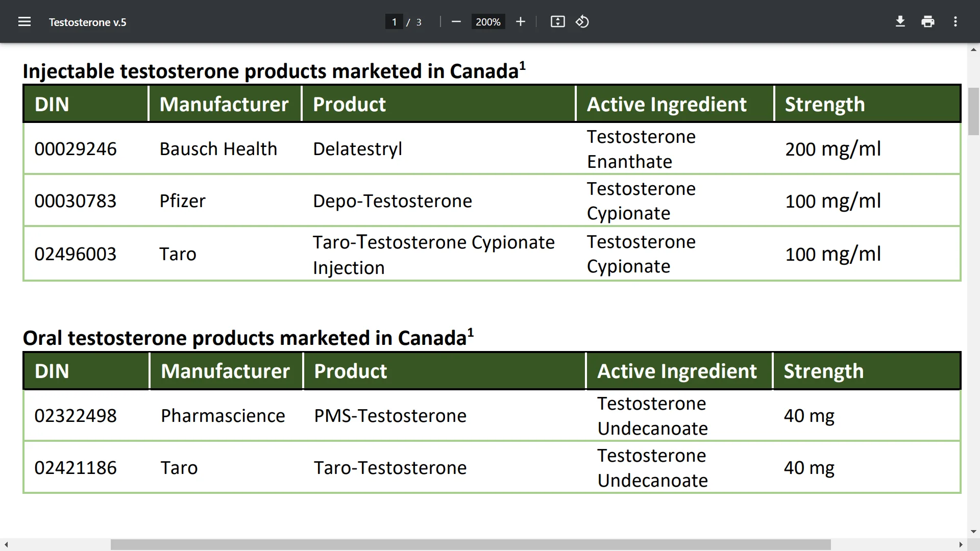The image size is (980, 551).
Task: Click Pharmascience row's 40 mg strength
Action: (809, 416)
